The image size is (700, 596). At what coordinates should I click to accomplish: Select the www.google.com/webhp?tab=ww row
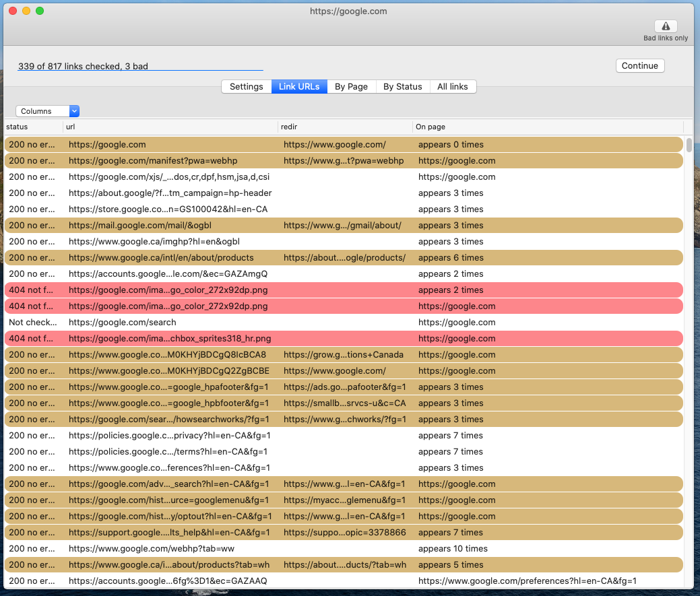click(344, 549)
